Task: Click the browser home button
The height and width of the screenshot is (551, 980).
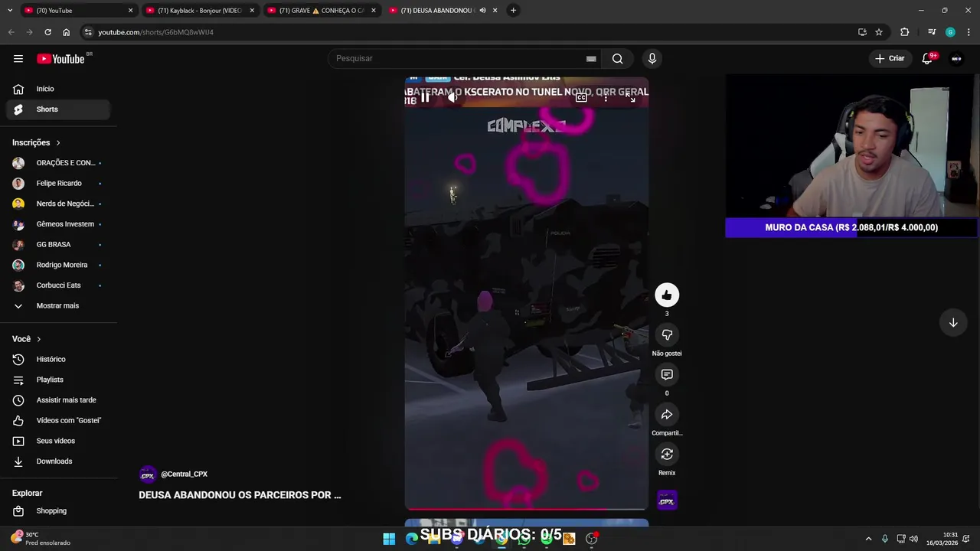Action: pyautogui.click(x=66, y=32)
